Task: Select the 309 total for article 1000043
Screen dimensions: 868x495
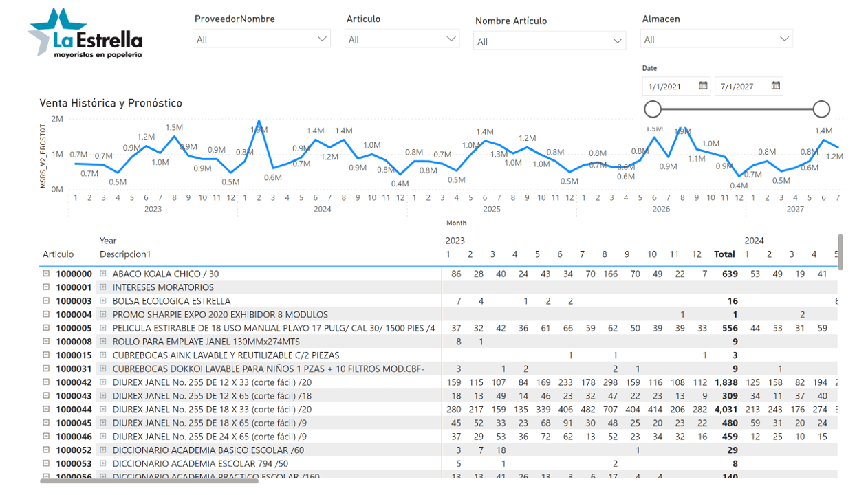Action: (x=729, y=395)
